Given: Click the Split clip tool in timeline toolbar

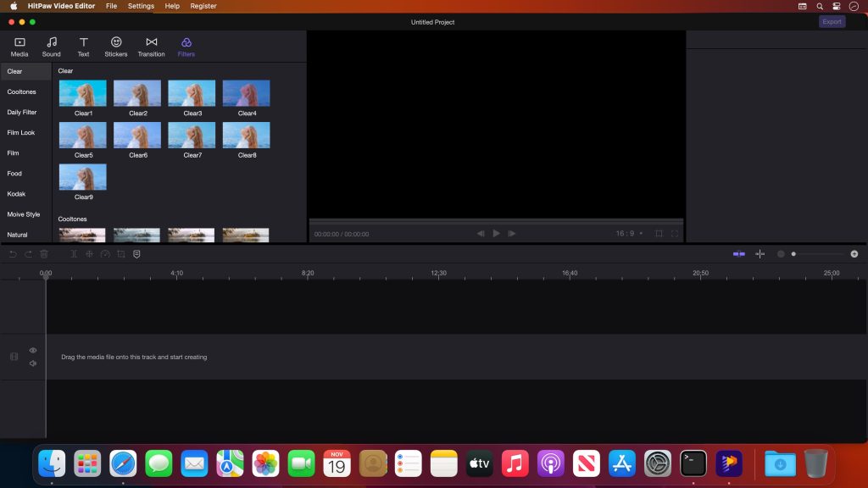Looking at the screenshot, I should (x=74, y=253).
